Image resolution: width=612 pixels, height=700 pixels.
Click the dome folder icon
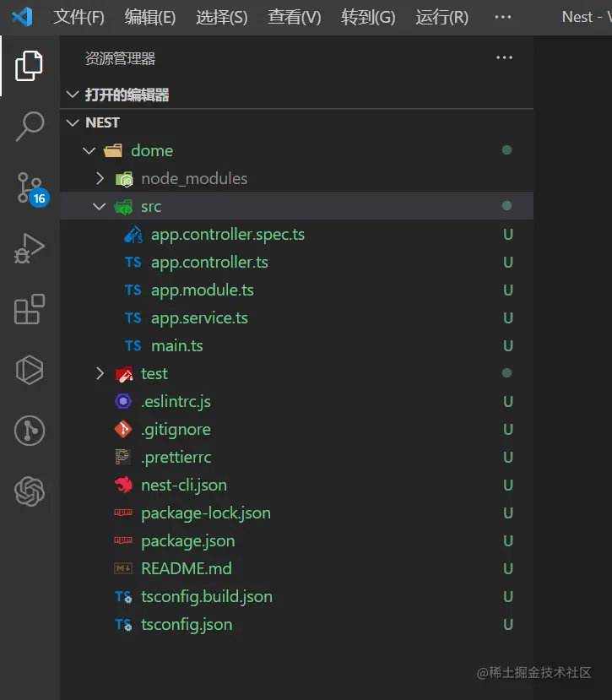tap(113, 150)
